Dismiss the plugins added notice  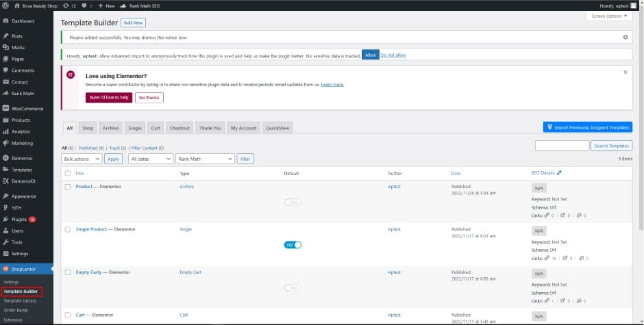pyautogui.click(x=625, y=37)
